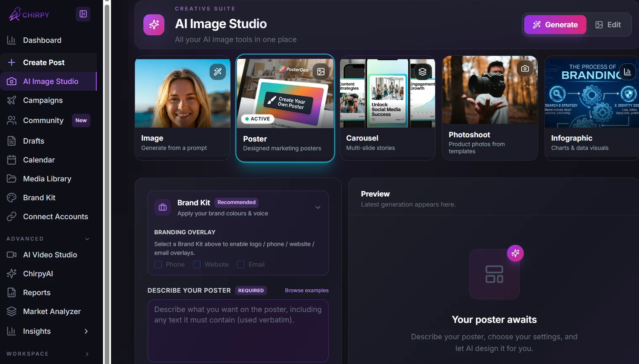Click the New badge beside Community
This screenshot has width=639, height=364.
(81, 120)
